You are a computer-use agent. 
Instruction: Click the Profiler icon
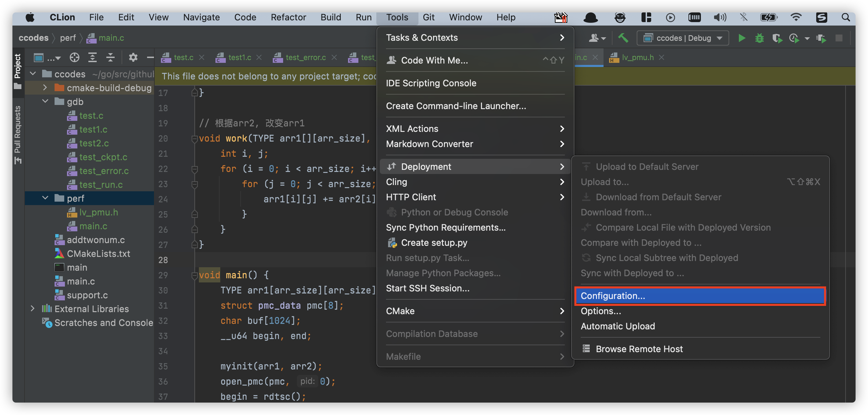pos(794,38)
